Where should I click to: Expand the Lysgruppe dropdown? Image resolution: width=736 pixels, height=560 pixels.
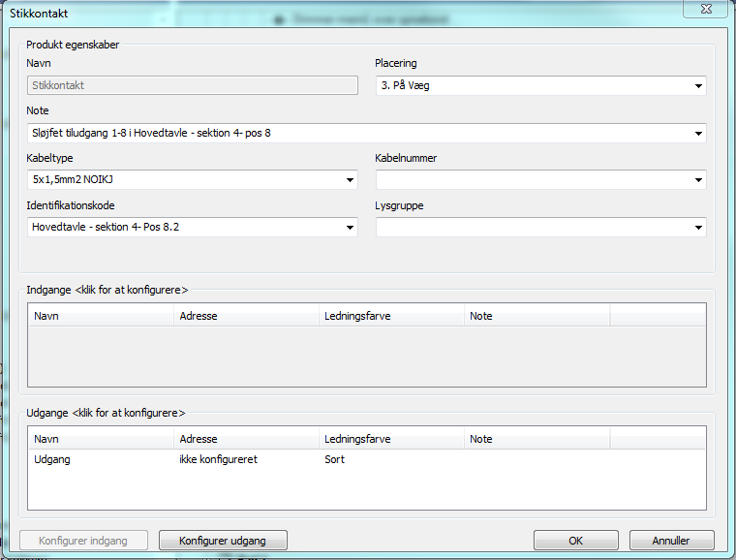coord(698,228)
